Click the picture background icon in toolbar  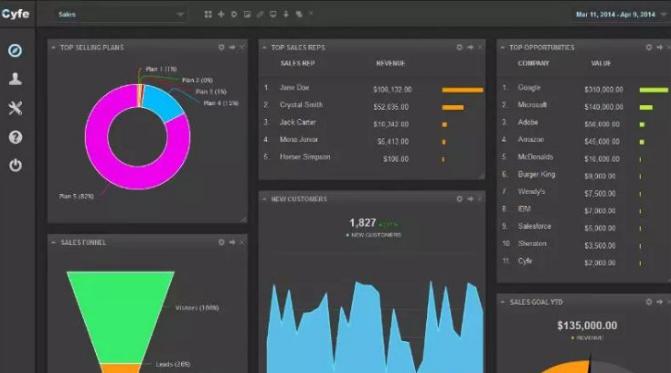coord(247,14)
